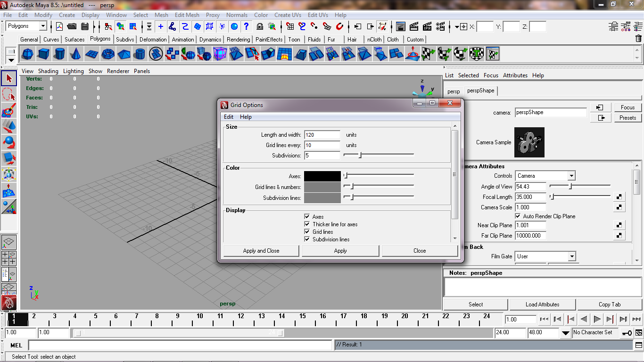
Task: Click the Far Clip Plane value field
Action: click(x=530, y=236)
